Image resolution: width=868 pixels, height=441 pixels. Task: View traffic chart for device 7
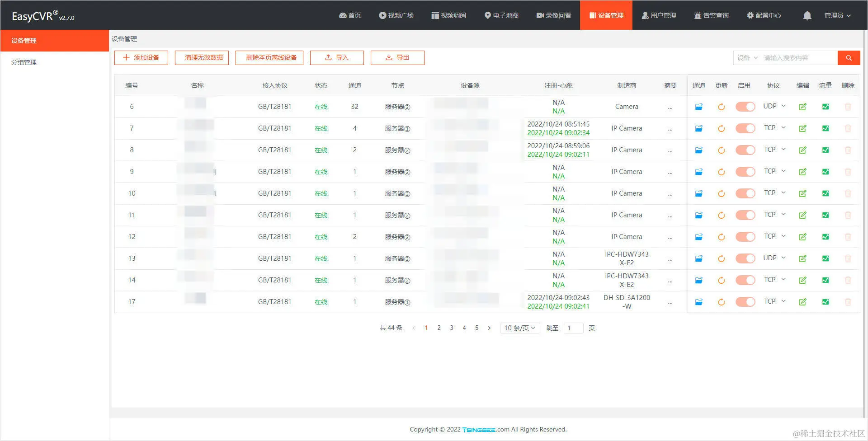point(826,128)
